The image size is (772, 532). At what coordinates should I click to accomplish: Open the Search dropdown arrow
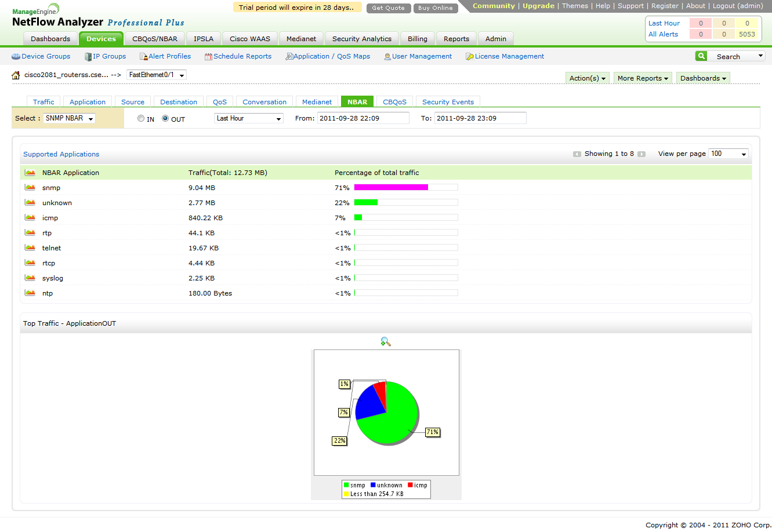pos(760,56)
